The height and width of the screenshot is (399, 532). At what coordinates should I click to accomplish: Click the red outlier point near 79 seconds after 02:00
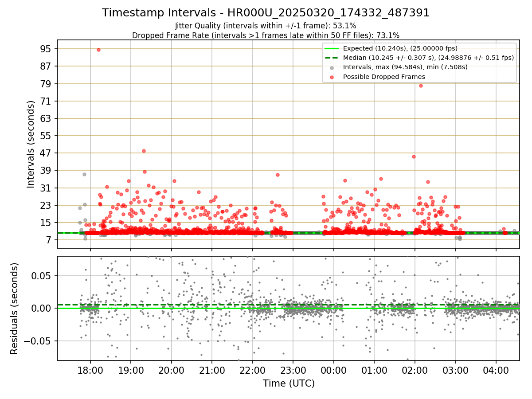point(421,86)
